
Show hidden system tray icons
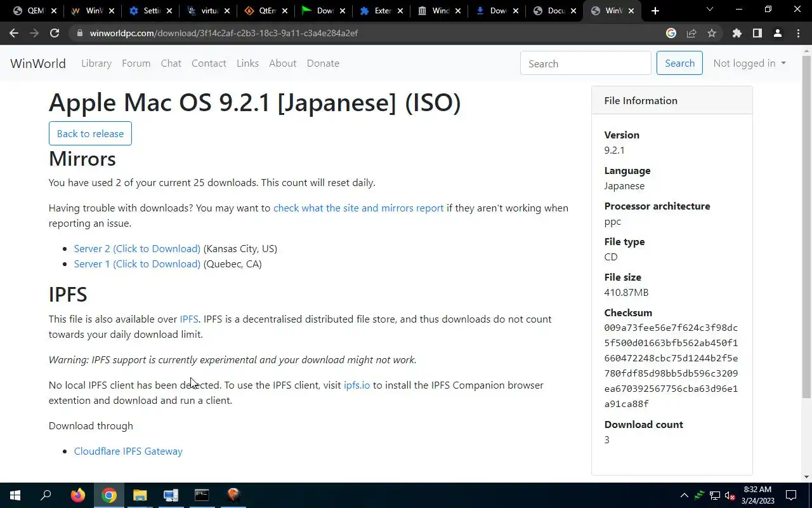684,495
